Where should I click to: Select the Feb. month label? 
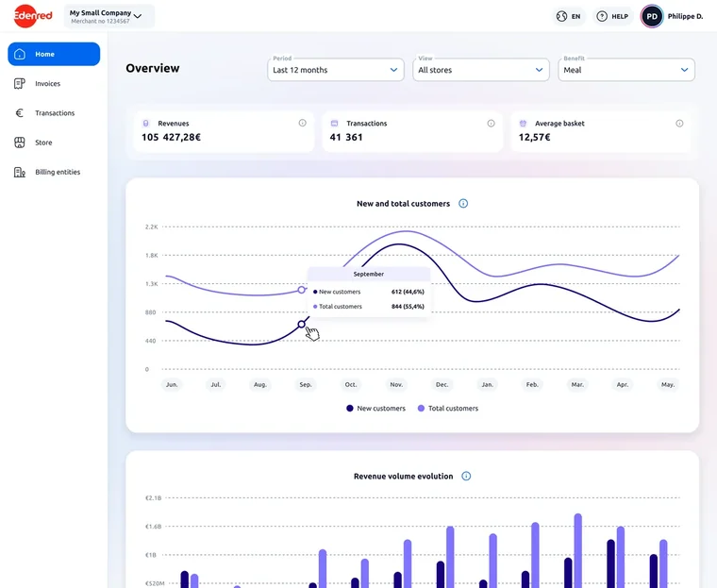tap(532, 385)
